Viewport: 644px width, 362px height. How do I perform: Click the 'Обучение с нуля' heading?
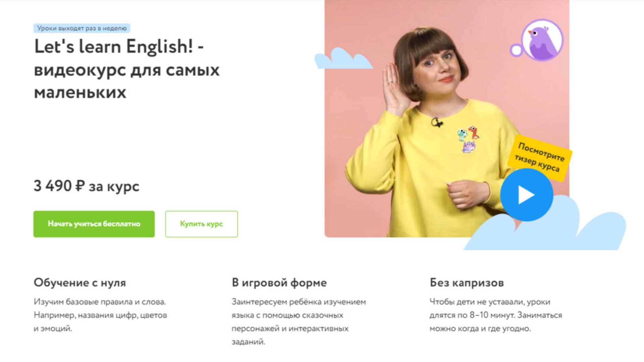tap(80, 283)
